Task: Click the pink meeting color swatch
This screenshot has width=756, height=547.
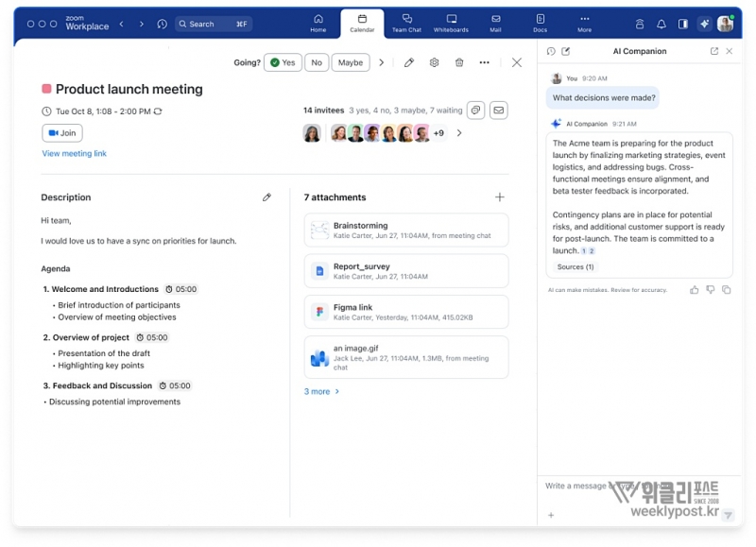Action: point(46,90)
